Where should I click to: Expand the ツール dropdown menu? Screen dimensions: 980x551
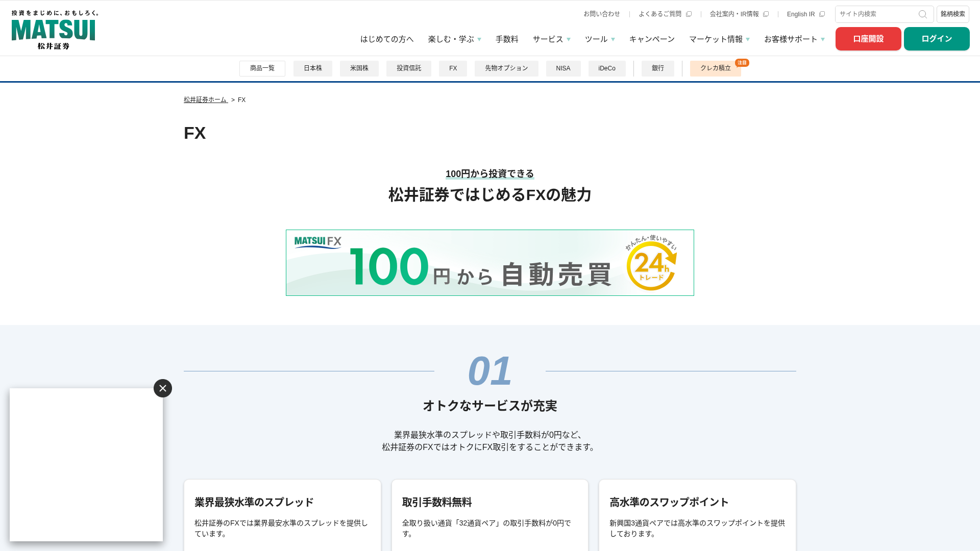click(x=600, y=39)
